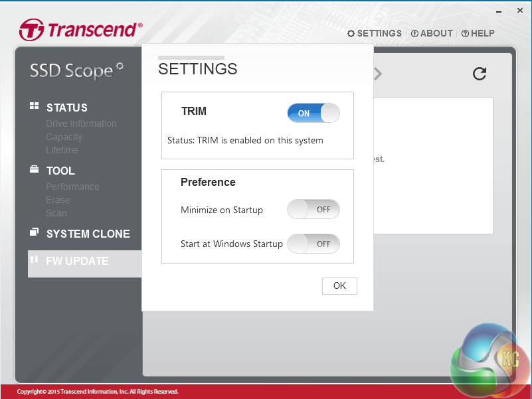The width and height of the screenshot is (532, 399).
Task: Enable Start at Windows Startup toggle
Action: 313,244
